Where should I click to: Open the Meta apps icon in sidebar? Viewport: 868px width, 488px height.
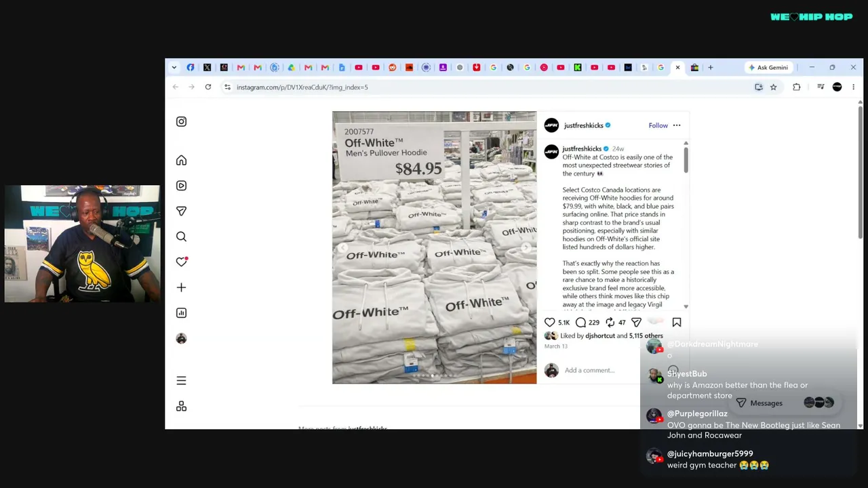(x=181, y=406)
